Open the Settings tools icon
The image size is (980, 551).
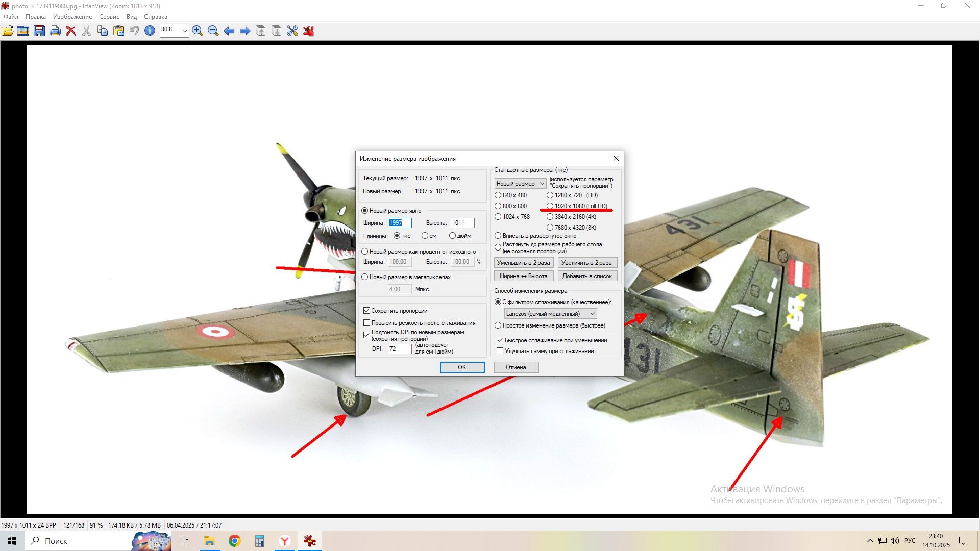292,31
